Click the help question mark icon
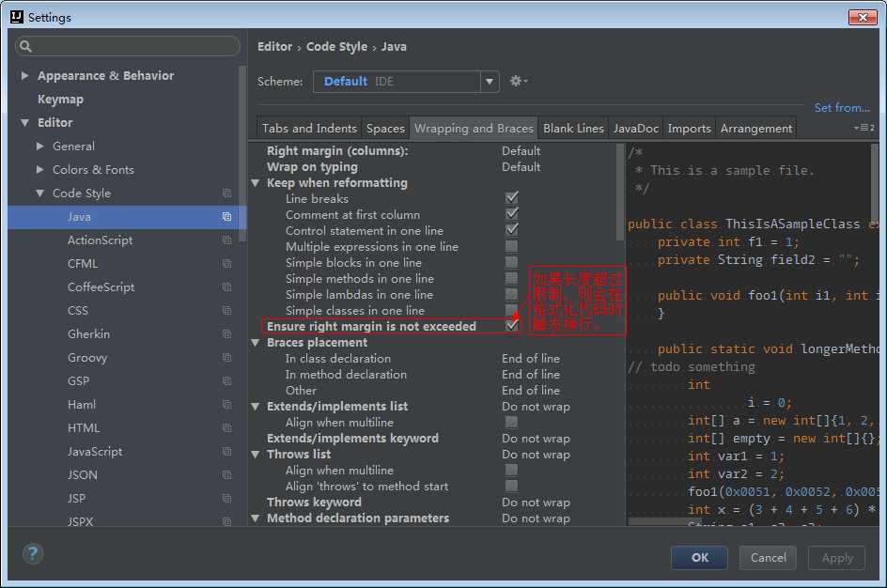This screenshot has height=588, width=887. pyautogui.click(x=33, y=553)
